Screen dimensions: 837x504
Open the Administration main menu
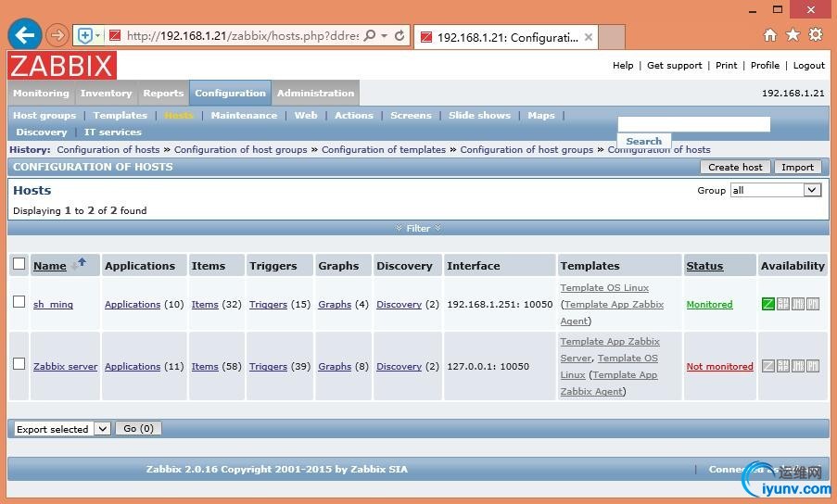pyautogui.click(x=315, y=93)
